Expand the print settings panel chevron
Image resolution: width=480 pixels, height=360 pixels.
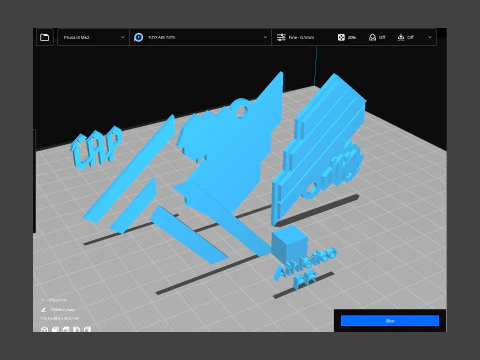pos(430,37)
